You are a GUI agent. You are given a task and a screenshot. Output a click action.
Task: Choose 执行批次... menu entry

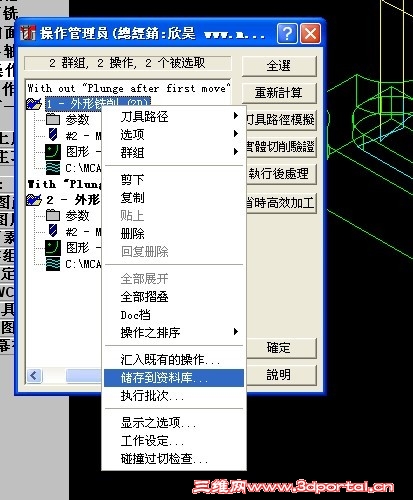tap(175, 396)
